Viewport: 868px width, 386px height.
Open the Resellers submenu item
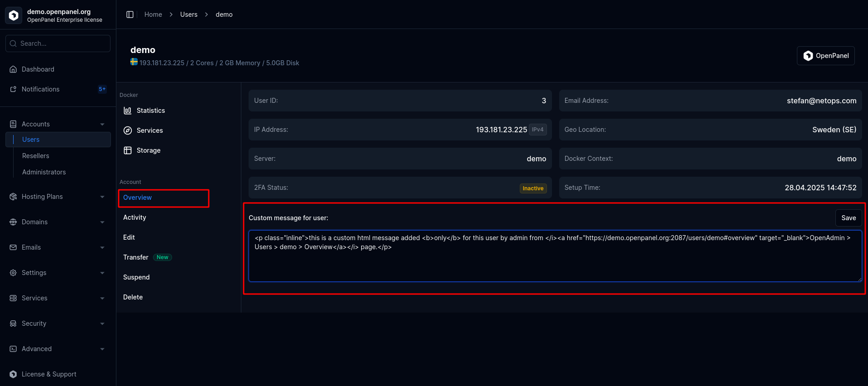pos(35,156)
